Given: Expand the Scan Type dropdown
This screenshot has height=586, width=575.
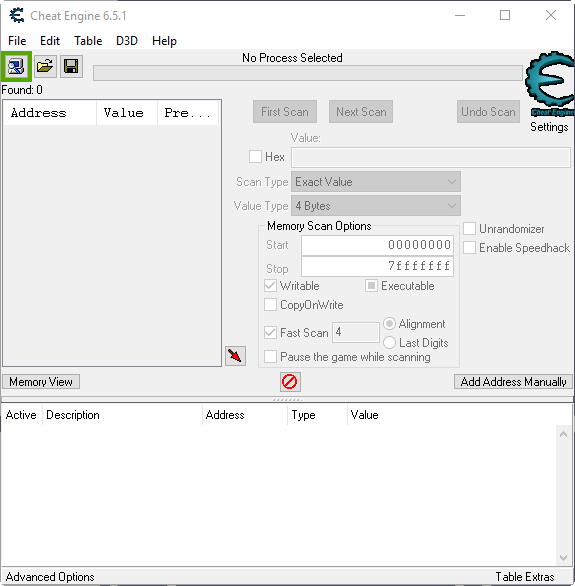Looking at the screenshot, I should coord(375,182).
